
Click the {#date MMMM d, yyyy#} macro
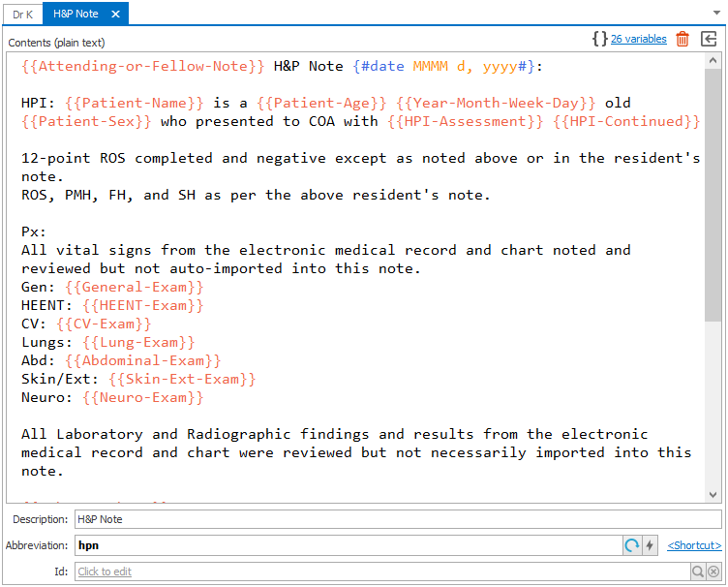(x=443, y=66)
